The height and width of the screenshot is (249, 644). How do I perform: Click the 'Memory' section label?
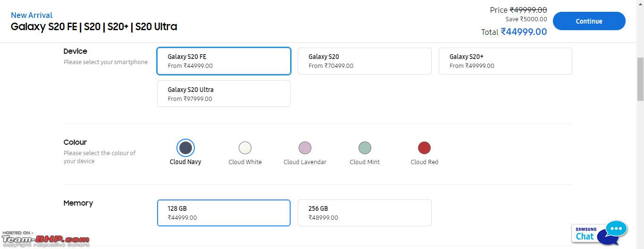point(78,203)
